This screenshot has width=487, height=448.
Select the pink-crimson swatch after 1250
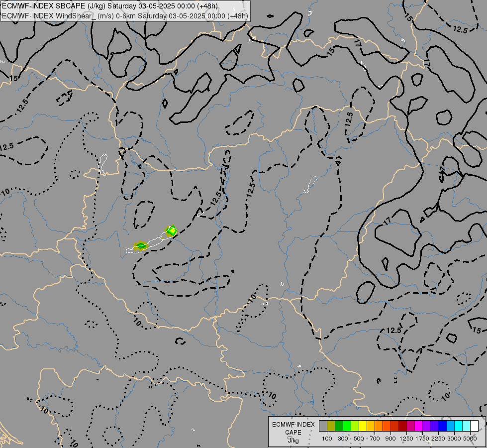pyautogui.click(x=410, y=426)
